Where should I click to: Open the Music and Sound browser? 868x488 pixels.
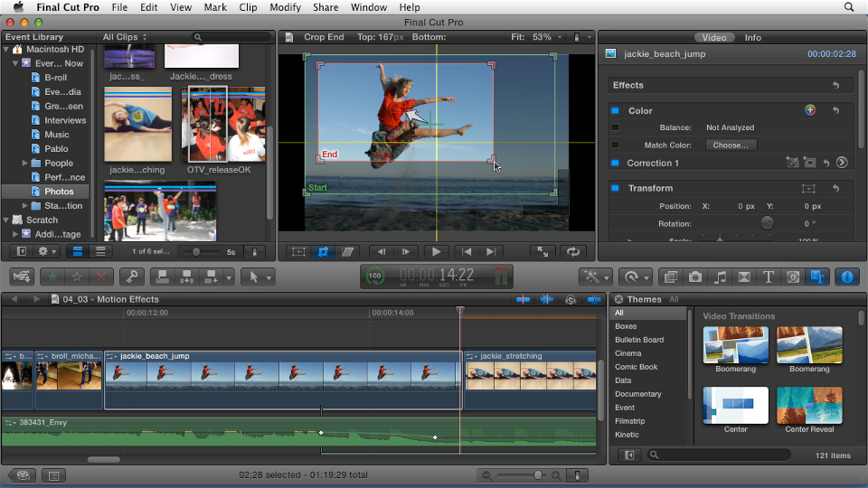720,277
